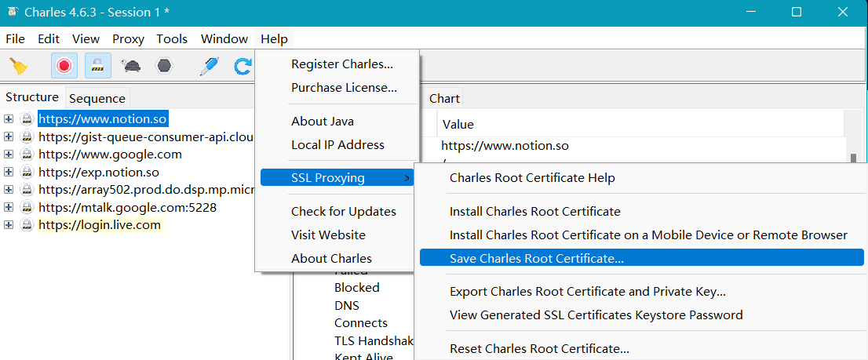Choose Register Charles... menu entry
The height and width of the screenshot is (360, 868).
[342, 64]
